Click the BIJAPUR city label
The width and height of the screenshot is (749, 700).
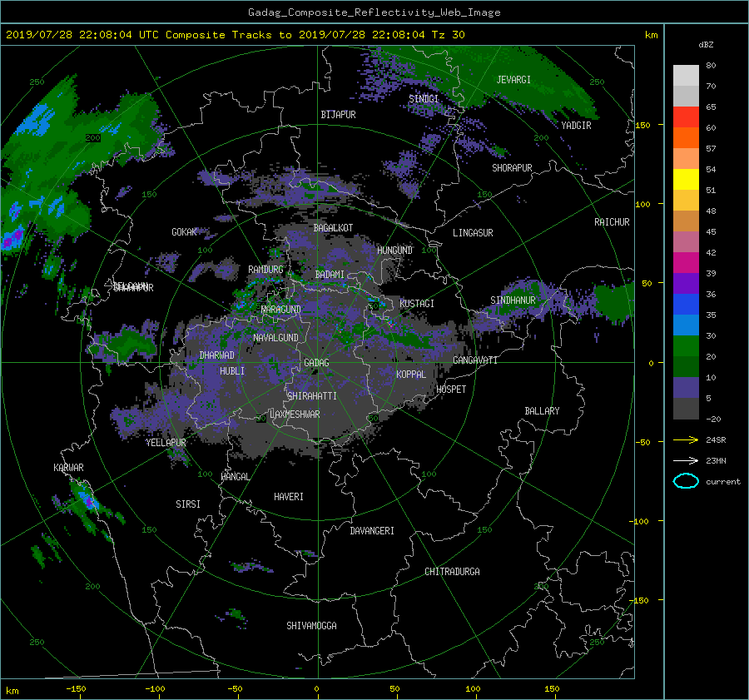(x=338, y=115)
